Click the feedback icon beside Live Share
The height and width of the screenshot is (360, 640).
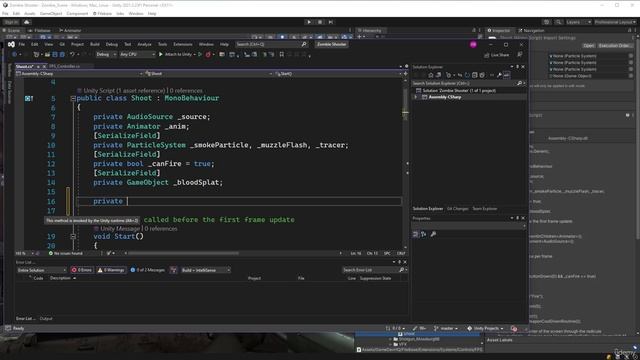[x=520, y=55]
